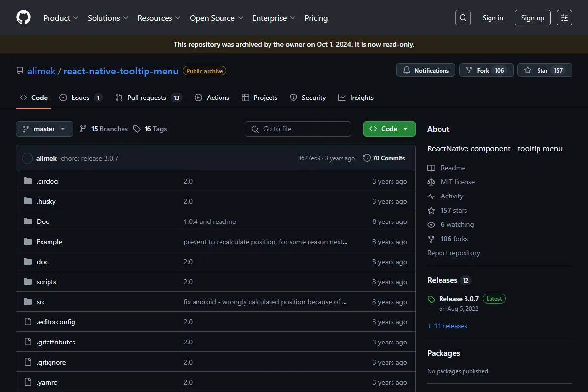Image resolution: width=588 pixels, height=392 pixels.
Task: Click the Go to file search field
Action: coord(298,129)
